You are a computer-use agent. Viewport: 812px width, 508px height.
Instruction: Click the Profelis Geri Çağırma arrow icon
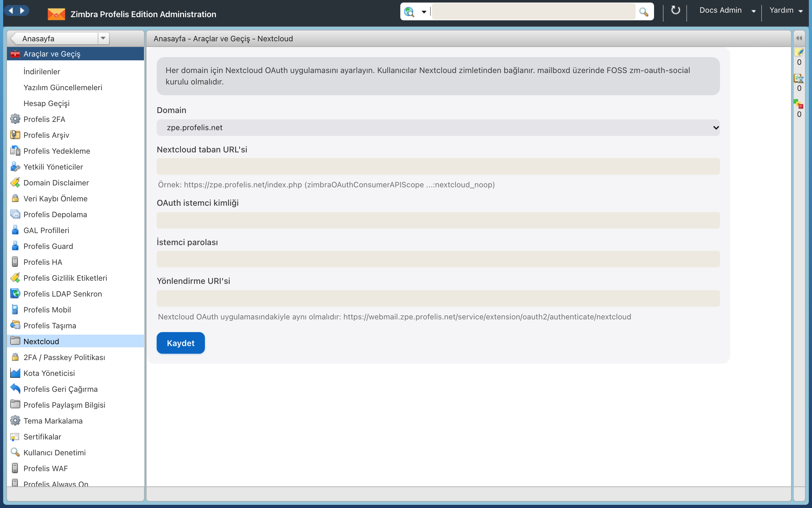click(x=15, y=389)
